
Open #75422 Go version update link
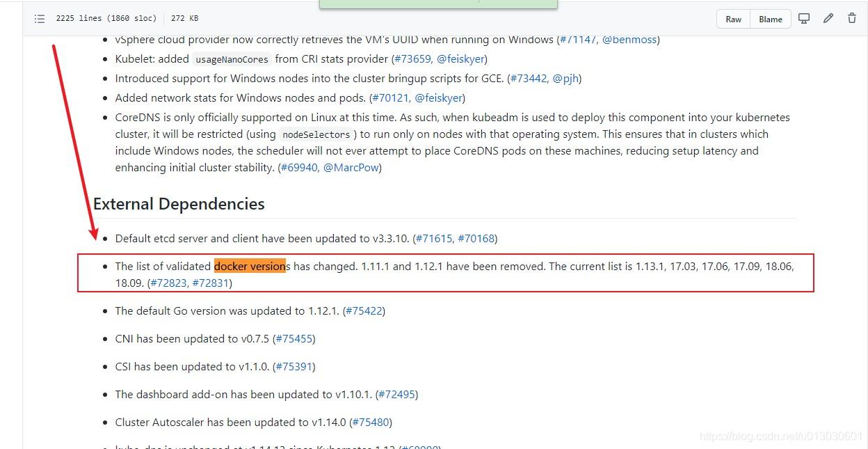[364, 311]
